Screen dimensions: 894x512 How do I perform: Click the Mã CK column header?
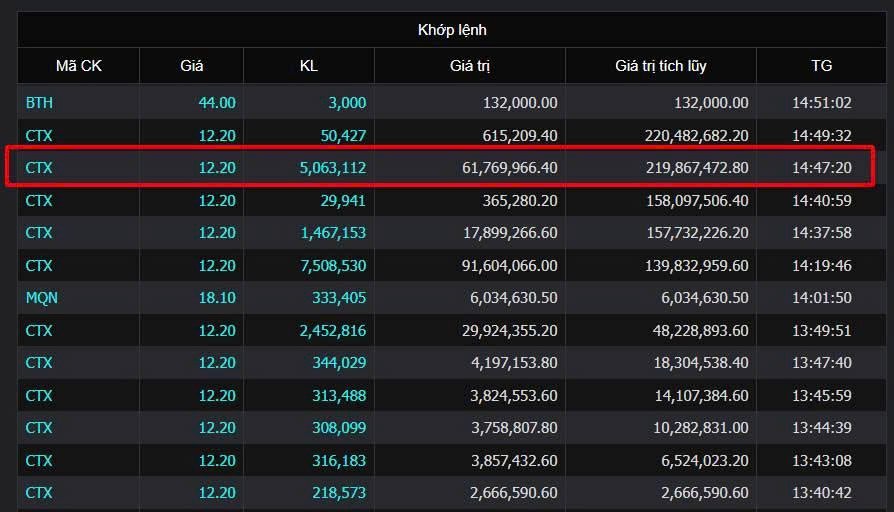click(79, 66)
